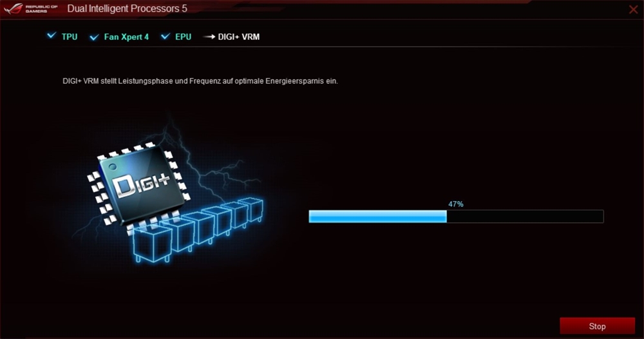Click the arrow icon before DIGI+ VRM
The height and width of the screenshot is (339, 644).
click(209, 37)
